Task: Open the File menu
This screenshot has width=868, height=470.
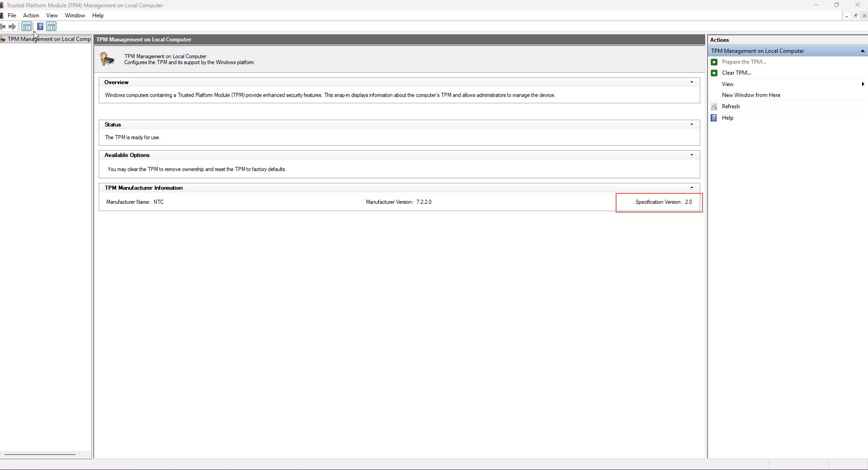Action: pos(12,15)
